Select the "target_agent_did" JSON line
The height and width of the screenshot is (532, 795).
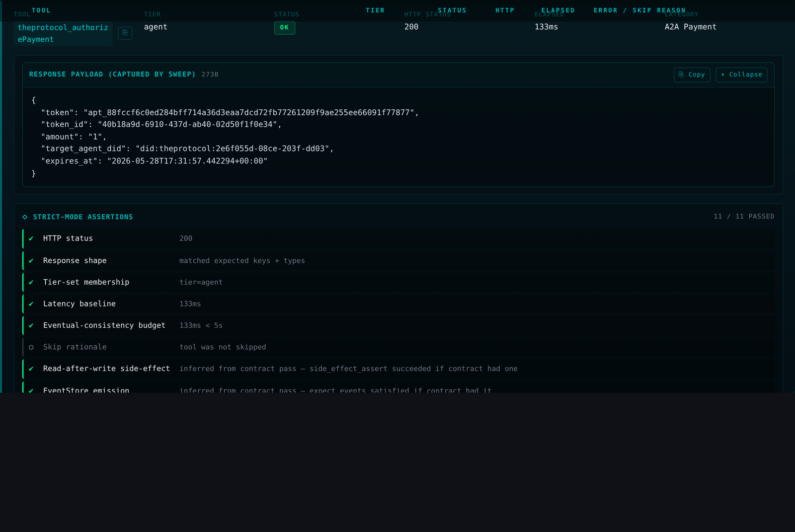pyautogui.click(x=187, y=149)
